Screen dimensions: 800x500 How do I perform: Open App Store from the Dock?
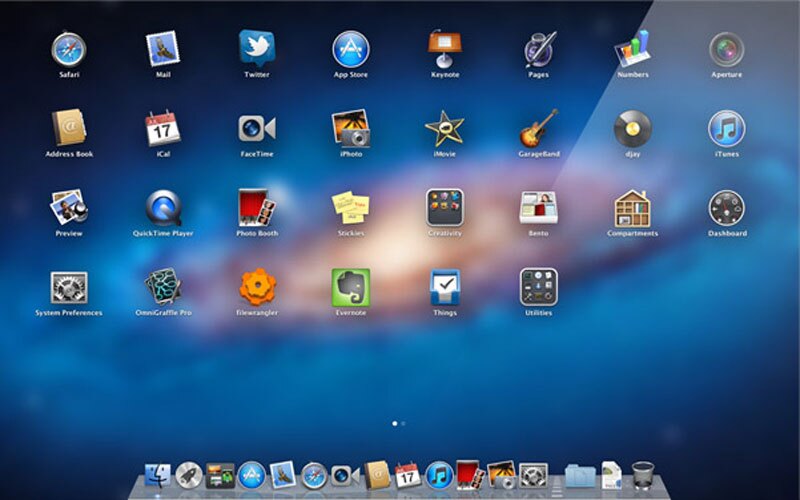pos(252,476)
